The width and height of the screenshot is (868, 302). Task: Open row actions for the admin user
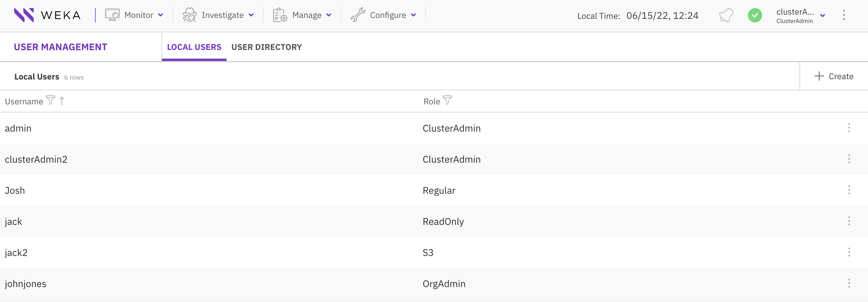(850, 128)
